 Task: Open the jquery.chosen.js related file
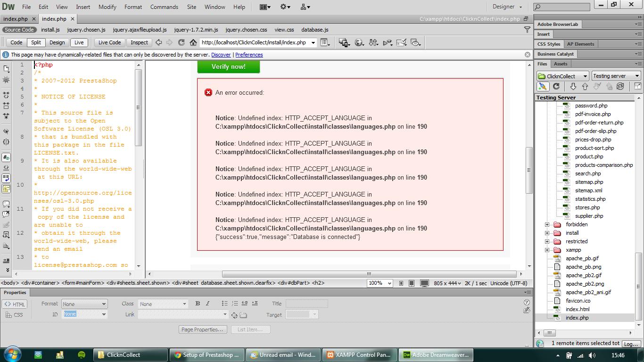pos(86,30)
